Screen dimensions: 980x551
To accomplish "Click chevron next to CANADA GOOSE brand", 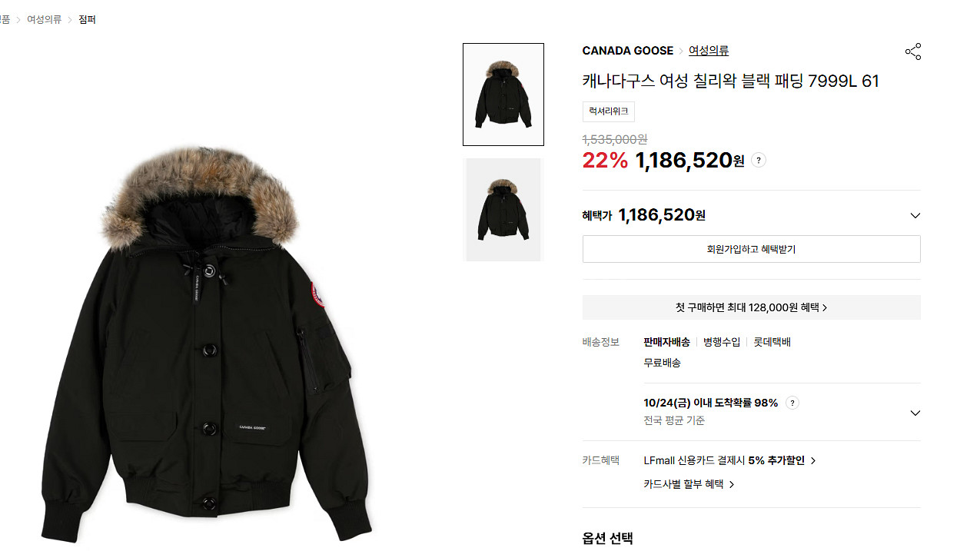I will tap(680, 51).
